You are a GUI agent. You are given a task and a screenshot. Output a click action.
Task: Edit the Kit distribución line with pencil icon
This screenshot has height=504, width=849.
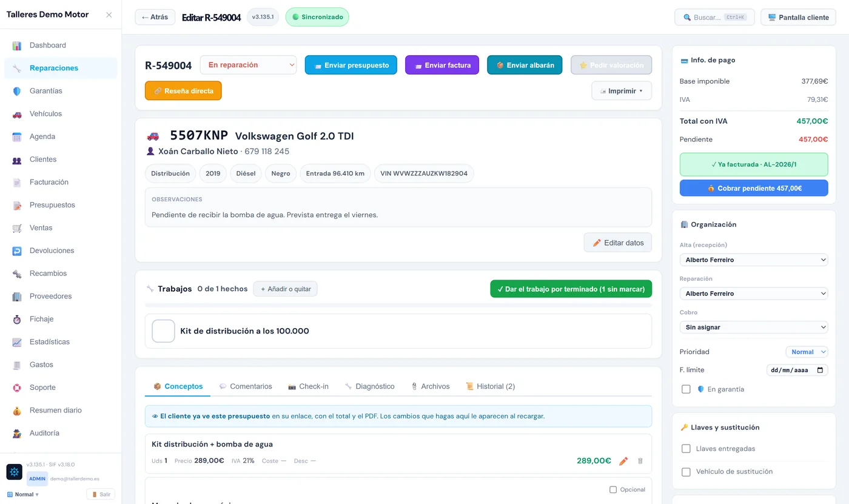click(x=623, y=461)
